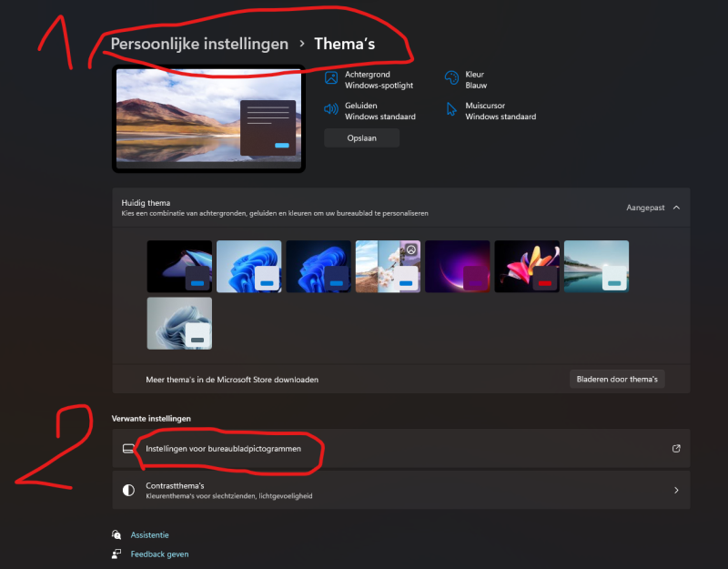Screen dimensions: 728x569
Task: Open the Feedback geven link
Action: [159, 554]
